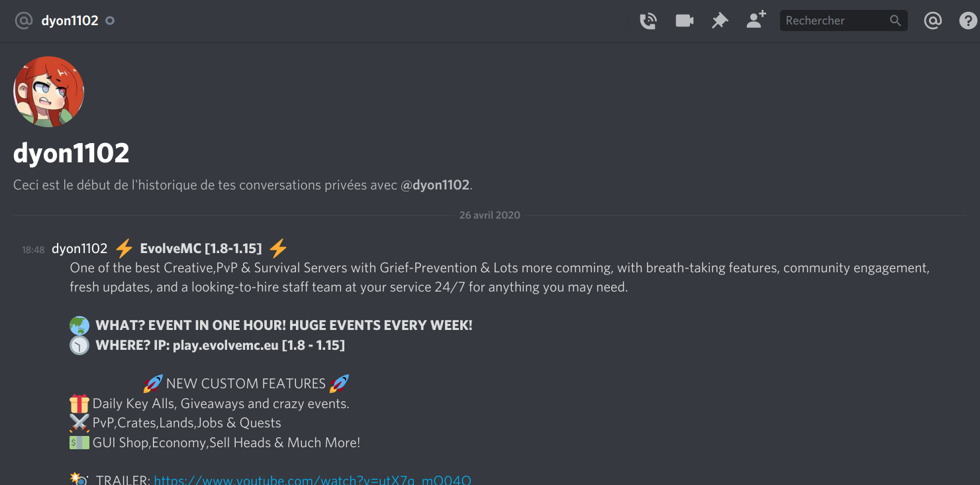This screenshot has width=980, height=485.
Task: Open the YouTube trailer link
Action: [313, 479]
